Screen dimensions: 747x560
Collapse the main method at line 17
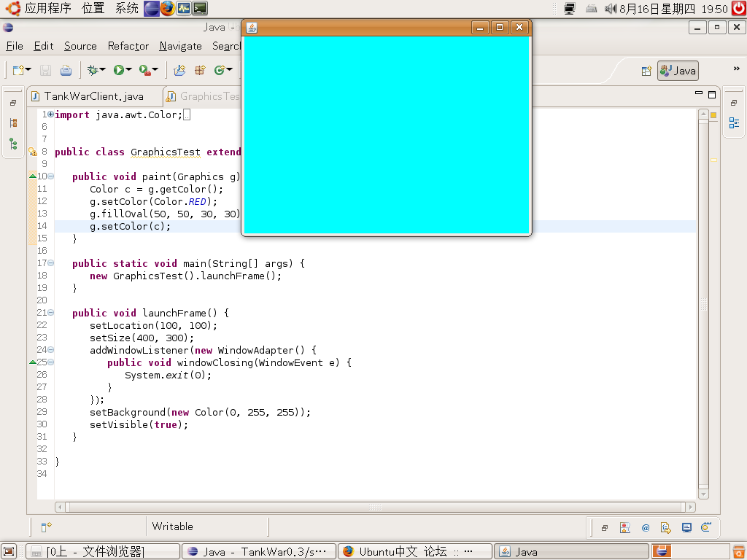(50, 262)
